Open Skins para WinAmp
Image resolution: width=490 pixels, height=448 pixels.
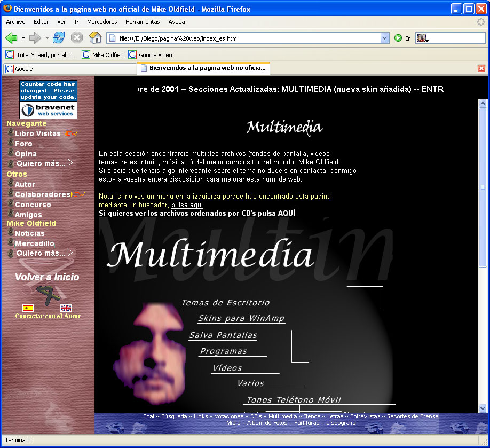241,318
